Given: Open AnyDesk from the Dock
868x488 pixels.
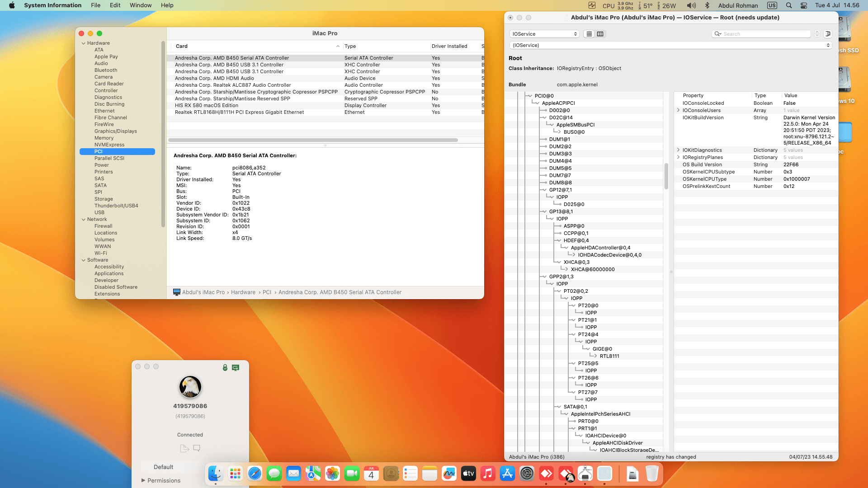Looking at the screenshot, I should point(547,474).
